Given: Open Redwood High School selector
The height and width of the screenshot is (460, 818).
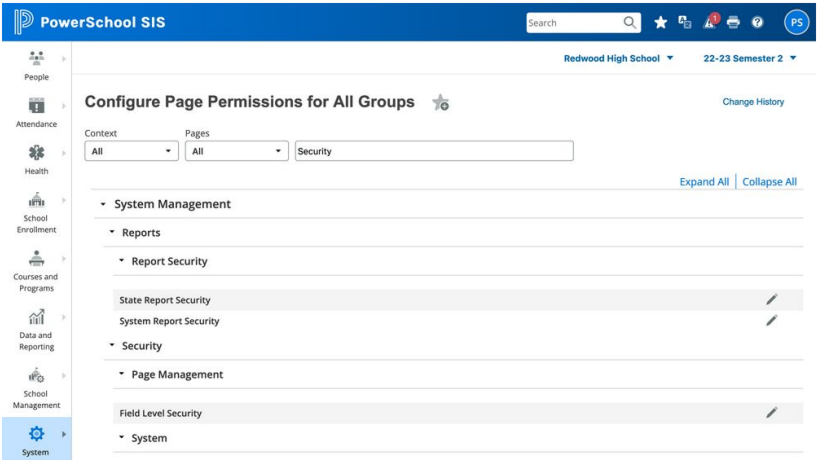Looking at the screenshot, I should [x=619, y=59].
